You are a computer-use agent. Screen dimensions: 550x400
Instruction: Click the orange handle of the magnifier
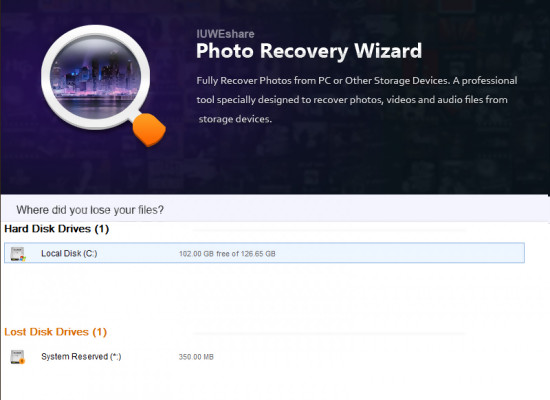(149, 130)
